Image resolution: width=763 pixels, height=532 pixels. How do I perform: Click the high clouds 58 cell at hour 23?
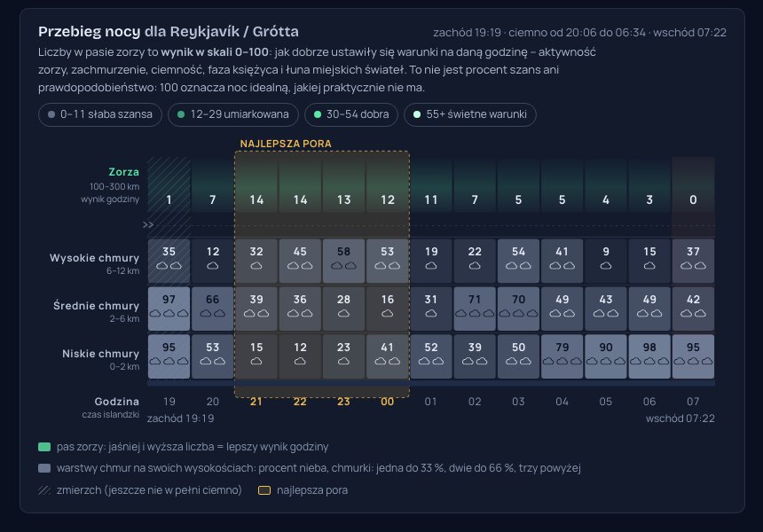(x=343, y=261)
